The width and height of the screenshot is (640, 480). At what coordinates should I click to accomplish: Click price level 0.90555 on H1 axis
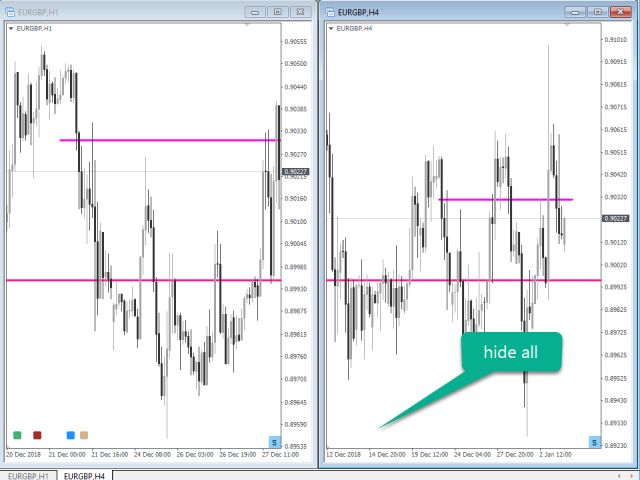pos(296,42)
